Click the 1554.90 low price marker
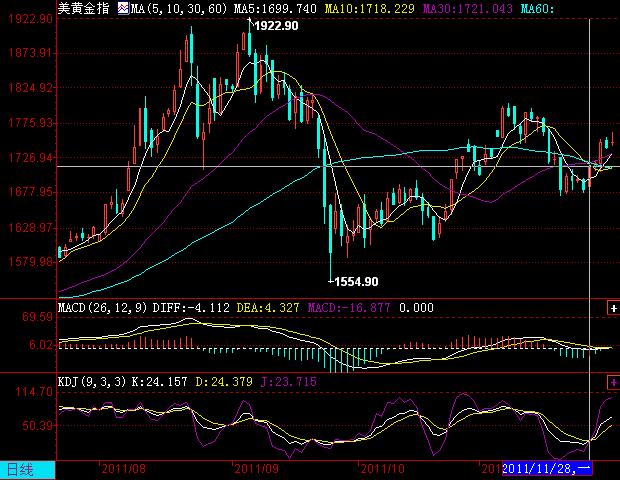 (x=356, y=282)
